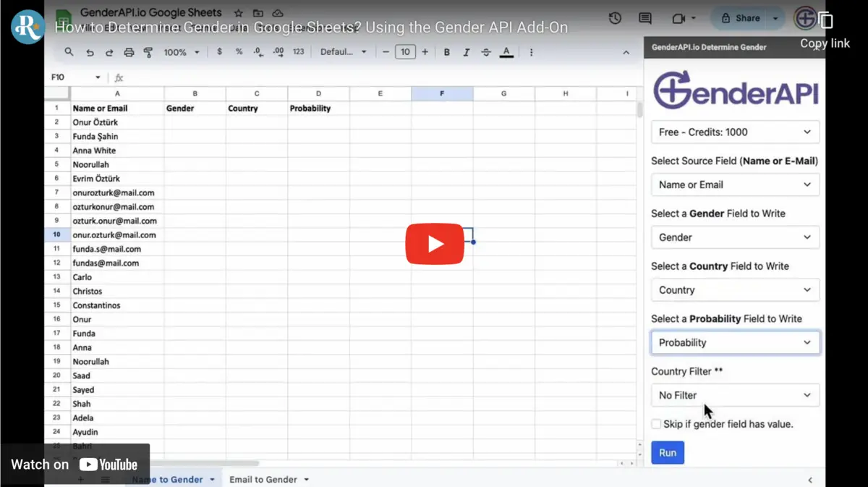Open the Probability field to write dropdown
The width and height of the screenshot is (868, 487).
pyautogui.click(x=735, y=342)
